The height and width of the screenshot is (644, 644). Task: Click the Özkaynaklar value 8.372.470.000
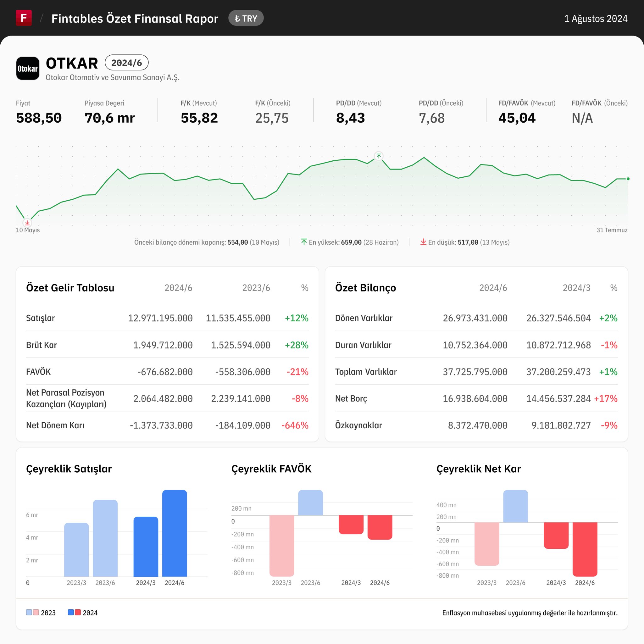pyautogui.click(x=478, y=425)
